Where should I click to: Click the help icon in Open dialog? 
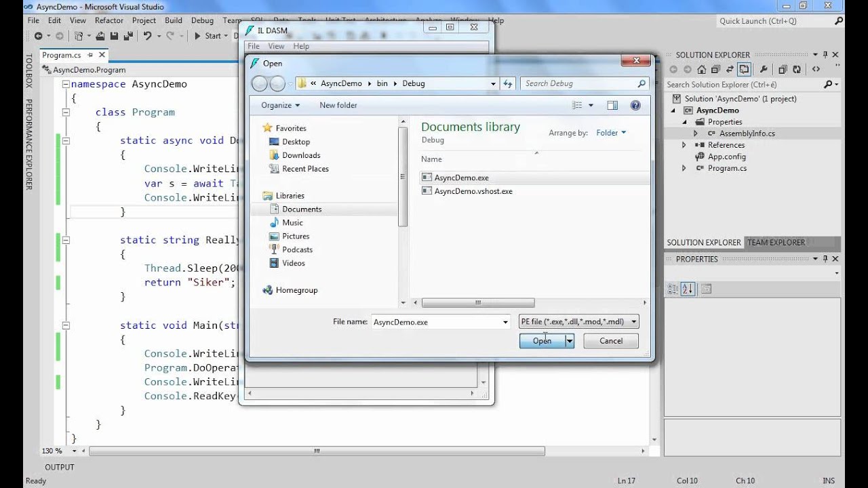pyautogui.click(x=635, y=105)
